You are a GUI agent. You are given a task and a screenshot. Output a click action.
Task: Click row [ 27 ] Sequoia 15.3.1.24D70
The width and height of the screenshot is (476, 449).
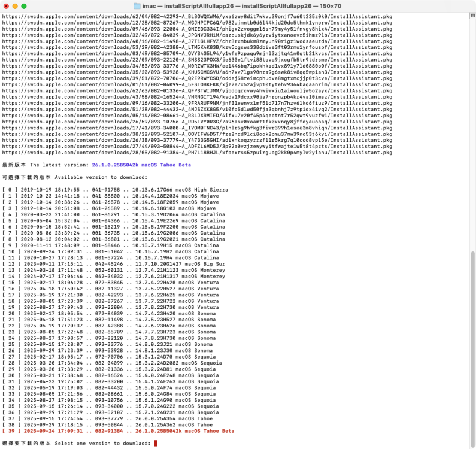pos(109,357)
